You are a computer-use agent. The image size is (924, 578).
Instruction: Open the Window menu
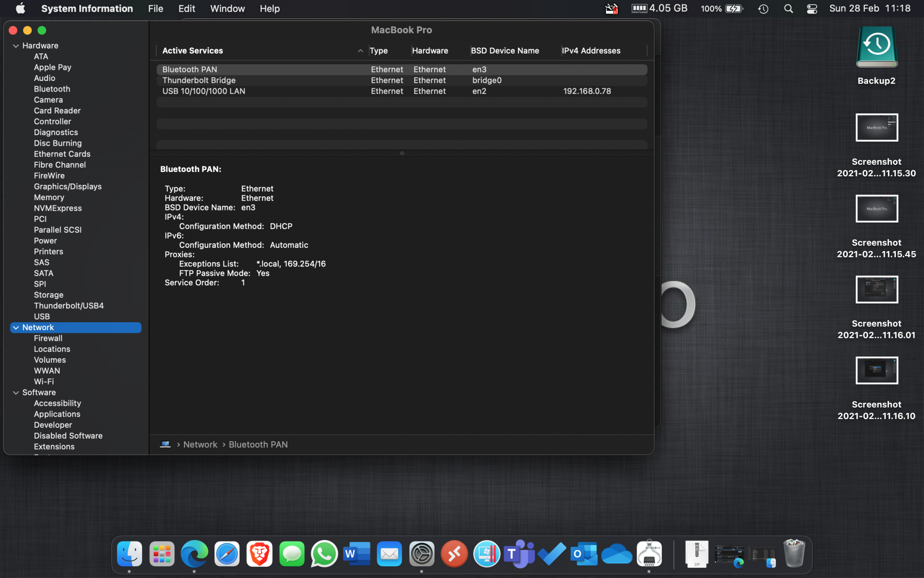pyautogui.click(x=227, y=9)
